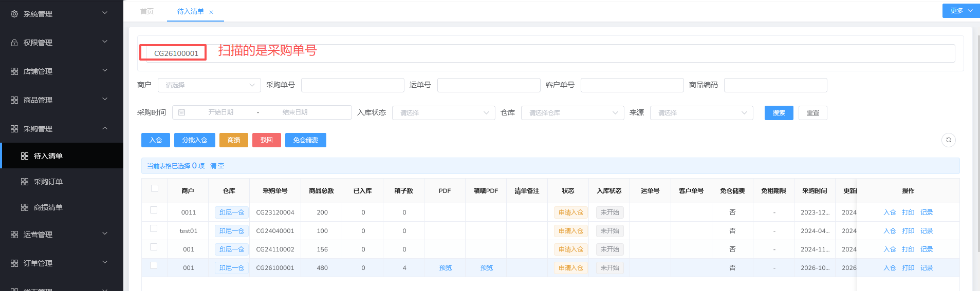Viewport: 980px width, 291px height.
Task: Focus the 运单号 input field
Action: 489,85
